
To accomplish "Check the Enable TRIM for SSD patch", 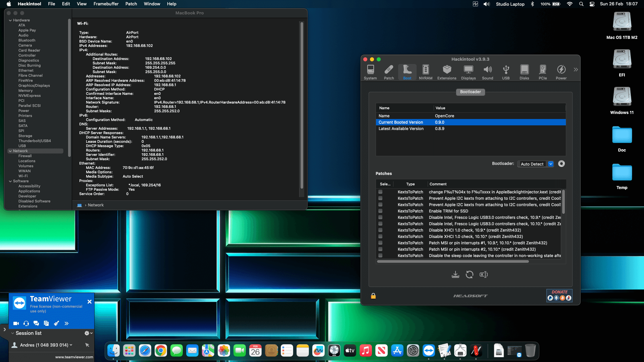I will tap(380, 211).
